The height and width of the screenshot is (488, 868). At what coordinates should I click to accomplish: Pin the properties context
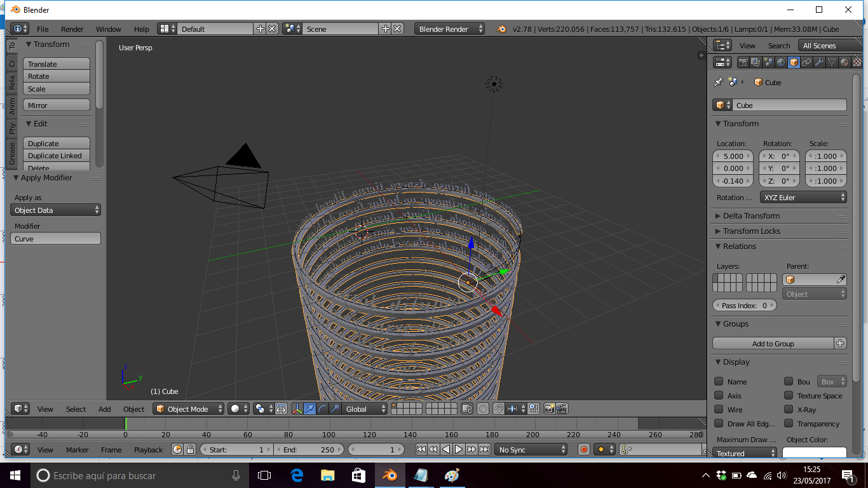pyautogui.click(x=719, y=82)
